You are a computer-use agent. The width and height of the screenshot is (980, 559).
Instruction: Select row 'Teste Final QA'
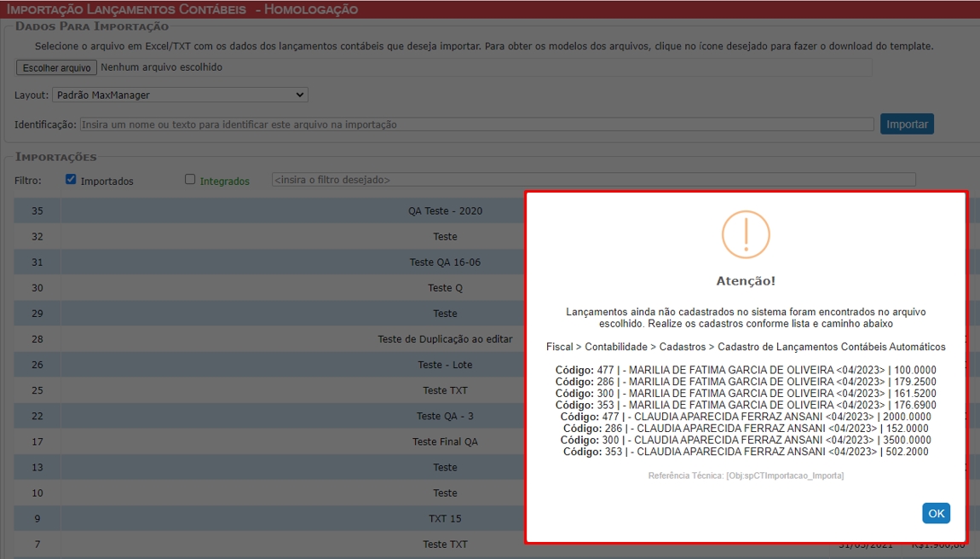click(x=445, y=441)
